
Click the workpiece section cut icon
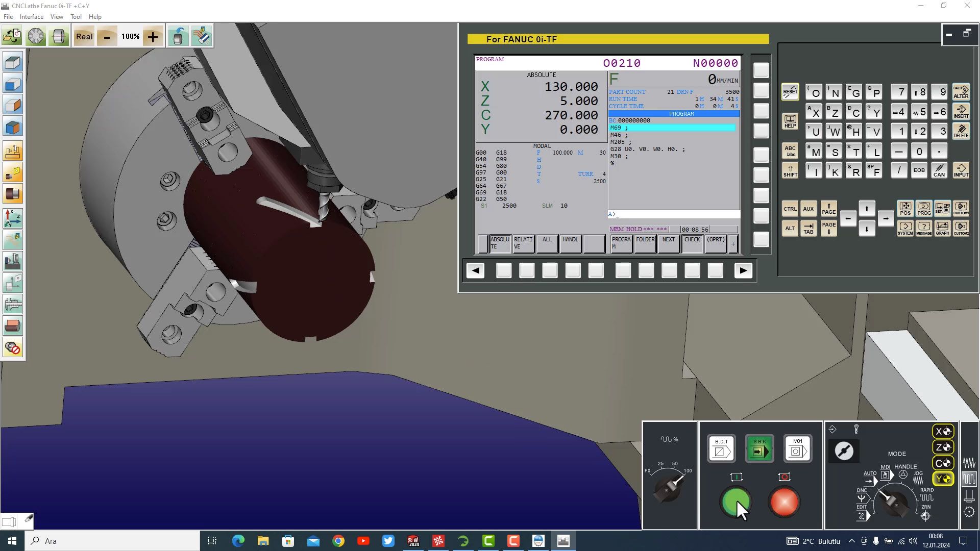coord(13,325)
